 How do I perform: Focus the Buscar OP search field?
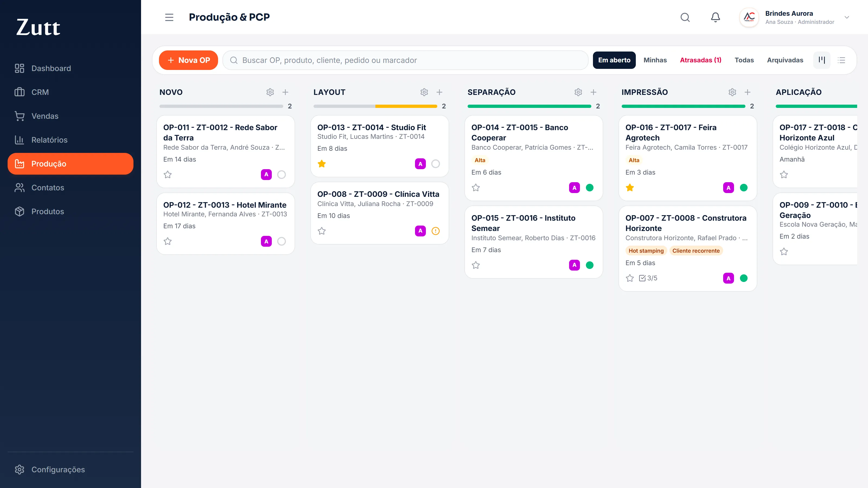click(405, 60)
